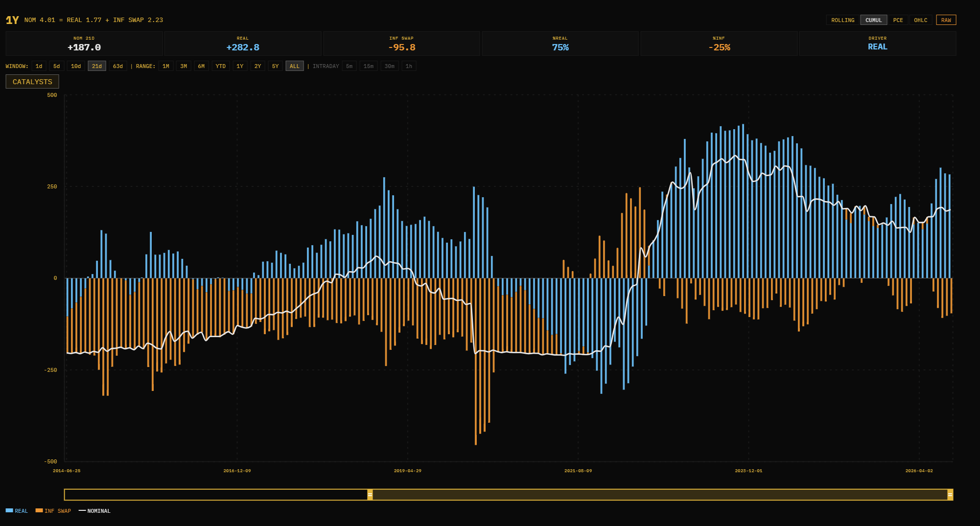Switch to ROLLING view mode
Image resolution: width=980 pixels, height=526 pixels.
[842, 20]
